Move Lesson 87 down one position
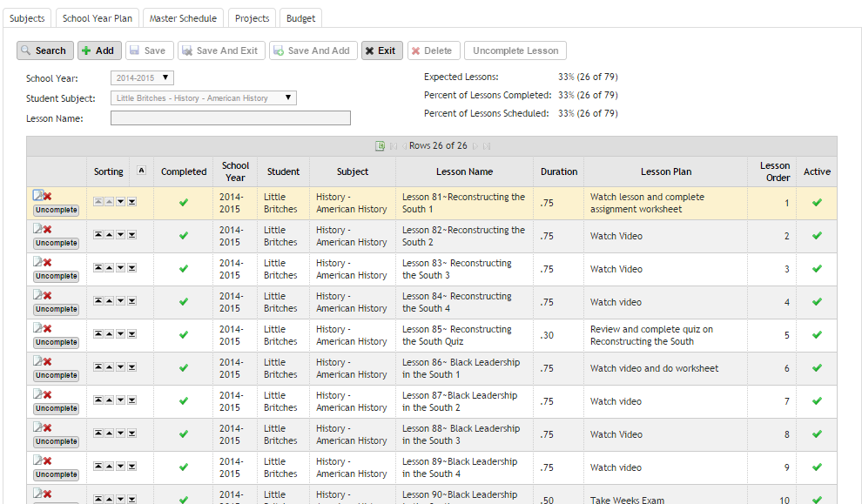This screenshot has height=504, width=862. coord(120,400)
